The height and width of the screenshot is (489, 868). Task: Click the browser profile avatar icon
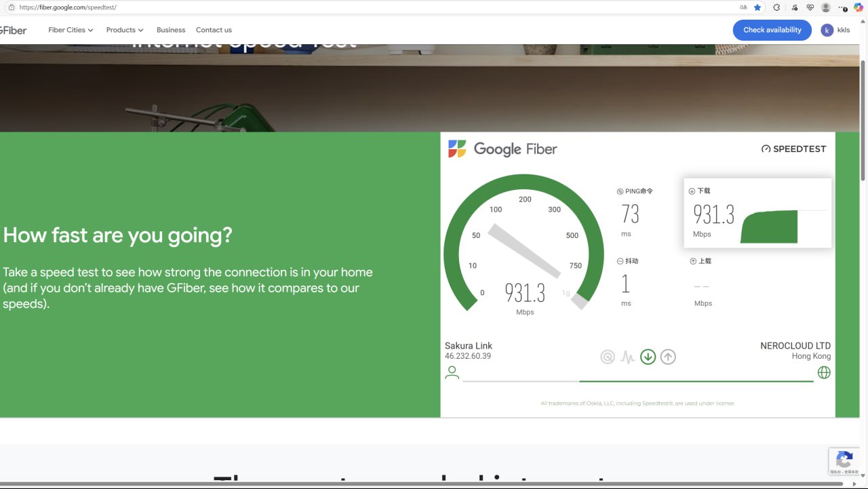pyautogui.click(x=826, y=7)
